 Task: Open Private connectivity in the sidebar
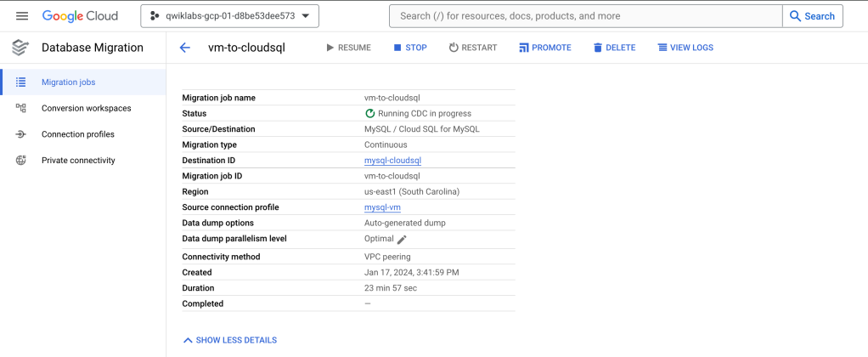(83, 160)
